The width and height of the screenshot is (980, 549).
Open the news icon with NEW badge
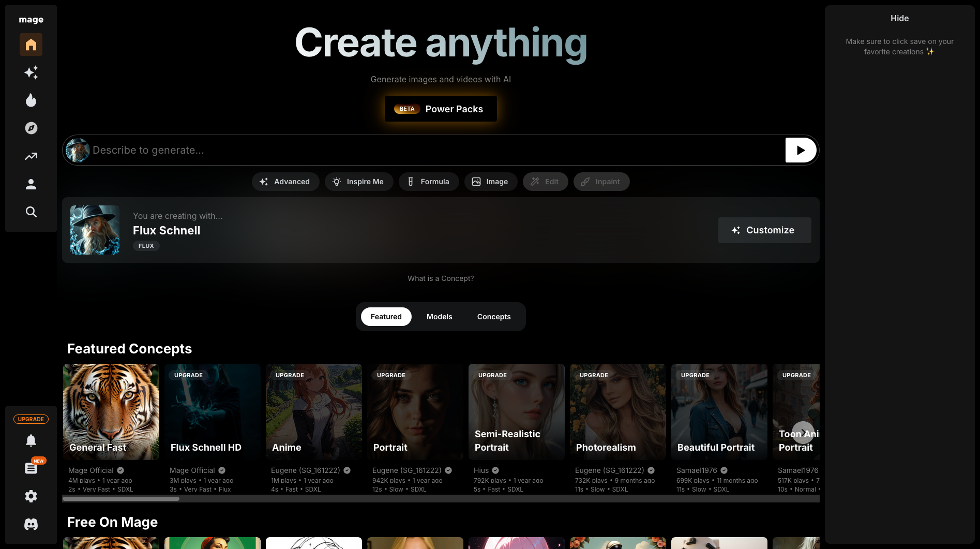(31, 468)
